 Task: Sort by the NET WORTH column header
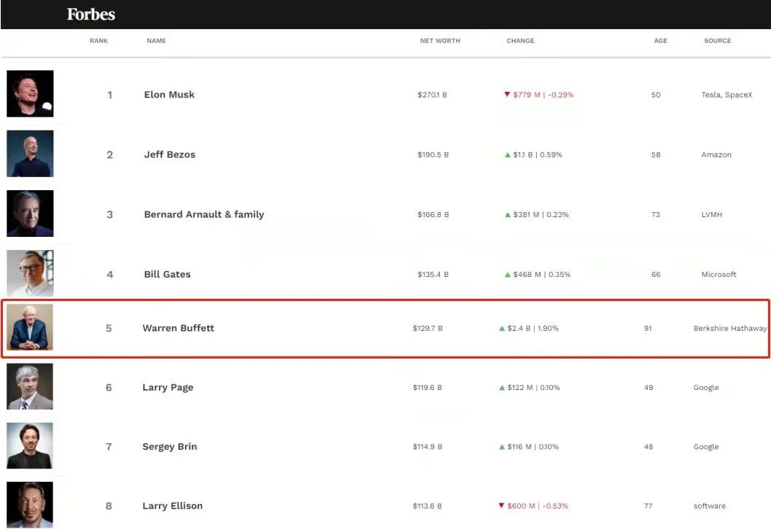pos(440,41)
